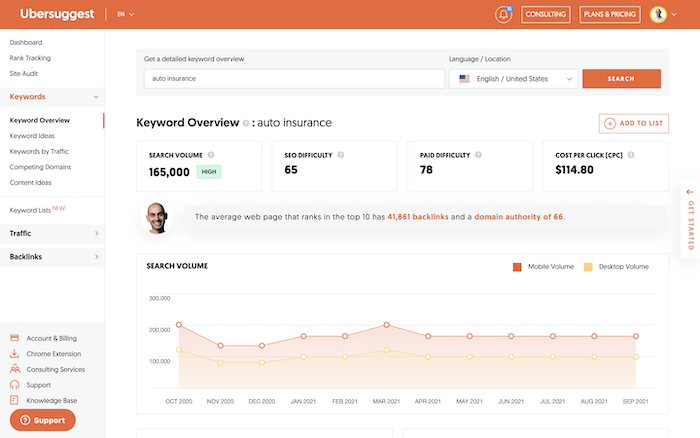Select Keyword Overview menu item
The height and width of the screenshot is (438, 700).
tap(40, 121)
